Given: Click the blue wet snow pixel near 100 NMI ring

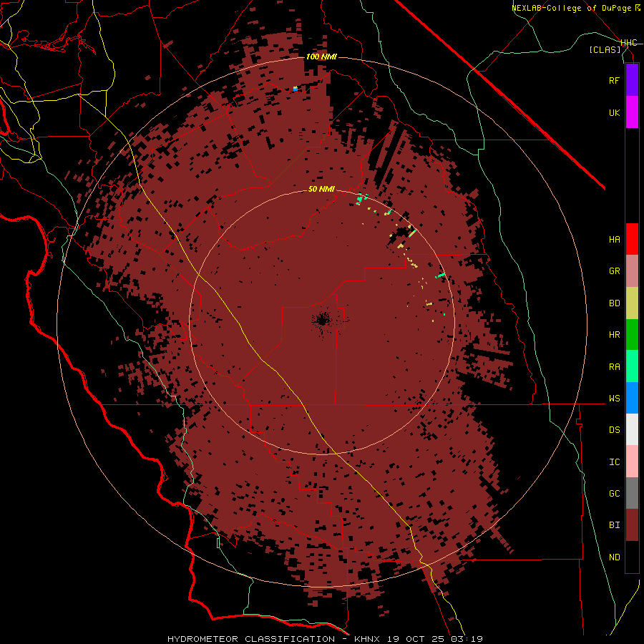Looking at the screenshot, I should 296,89.
